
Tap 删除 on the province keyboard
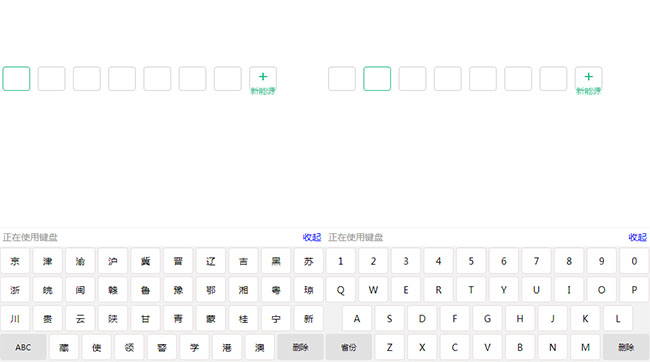tap(301, 347)
